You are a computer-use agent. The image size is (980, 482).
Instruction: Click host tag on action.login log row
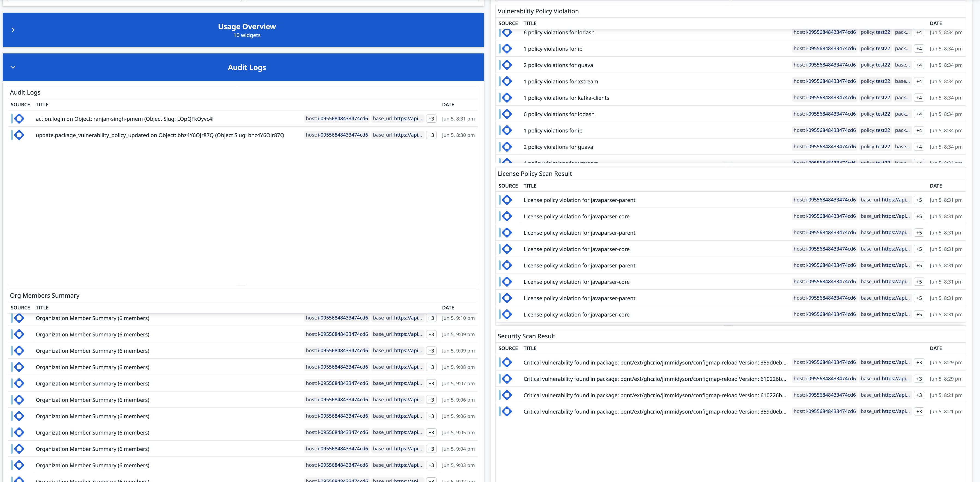click(x=337, y=119)
